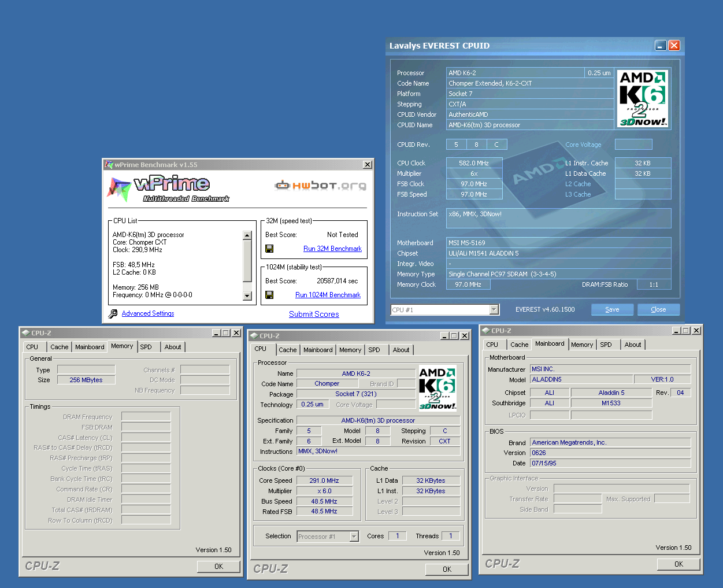Click MSI MS-5169 Motherboard field in EVEREST
The width and height of the screenshot is (723, 588).
pyautogui.click(x=559, y=243)
